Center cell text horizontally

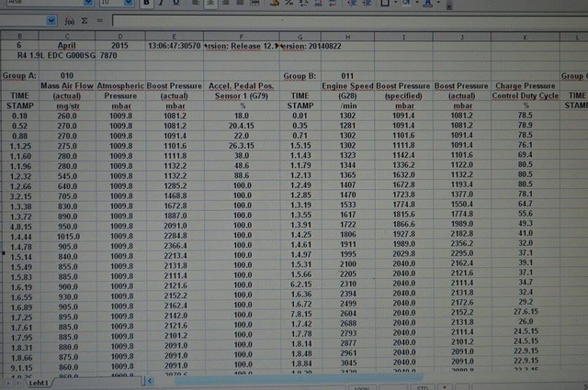210,3
